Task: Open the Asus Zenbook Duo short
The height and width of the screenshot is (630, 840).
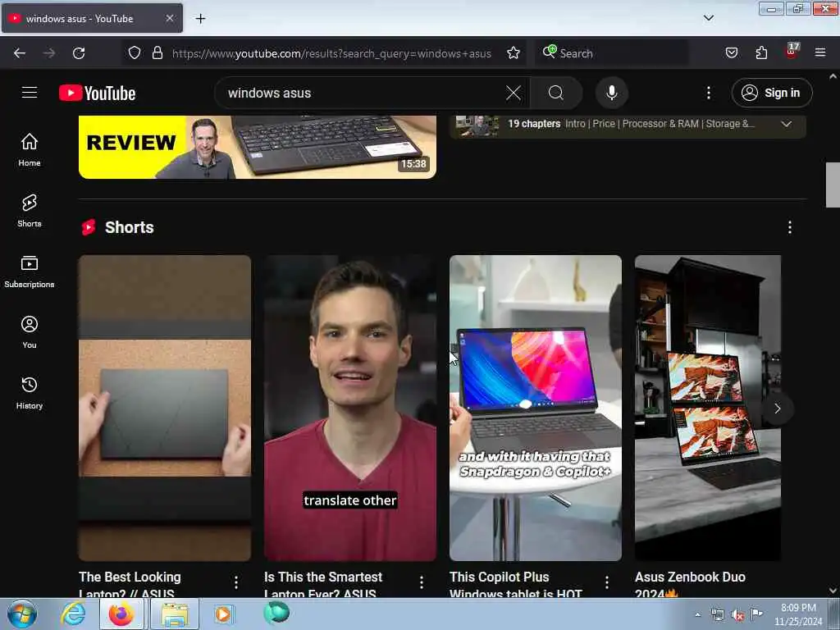Action: [x=708, y=409]
